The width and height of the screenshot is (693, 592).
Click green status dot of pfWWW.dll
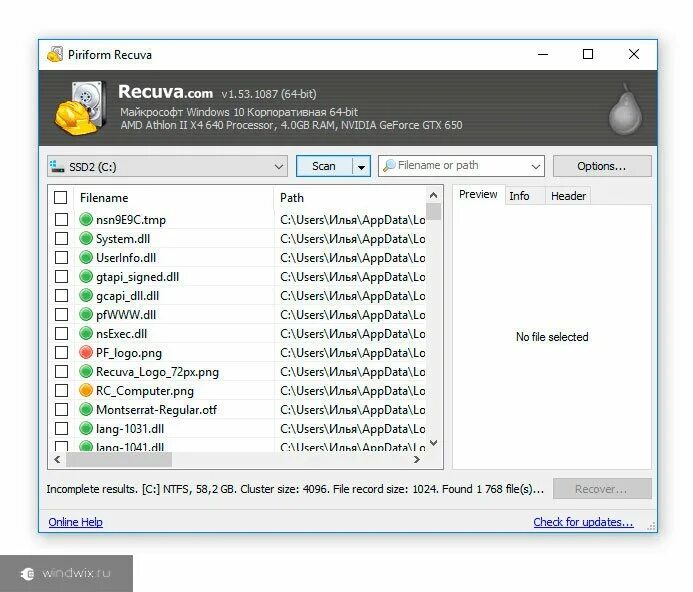tap(86, 314)
